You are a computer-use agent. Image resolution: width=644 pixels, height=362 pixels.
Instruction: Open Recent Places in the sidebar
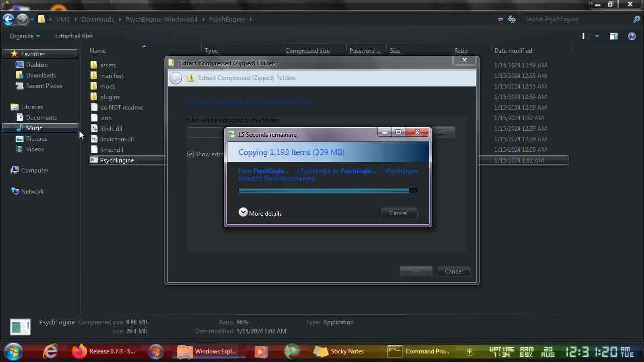44,86
